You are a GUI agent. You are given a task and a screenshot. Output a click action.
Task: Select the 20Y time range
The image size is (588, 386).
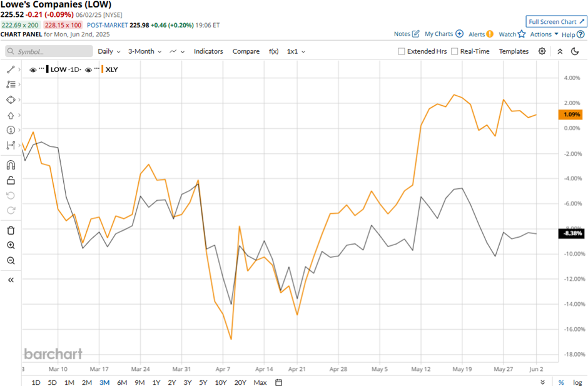[x=240, y=382]
